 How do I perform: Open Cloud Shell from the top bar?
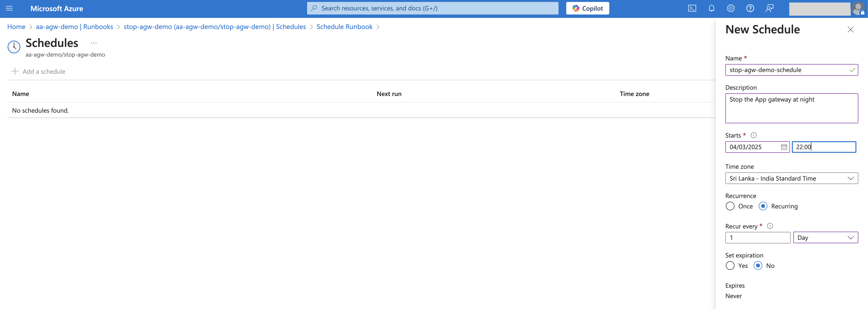[x=692, y=8]
